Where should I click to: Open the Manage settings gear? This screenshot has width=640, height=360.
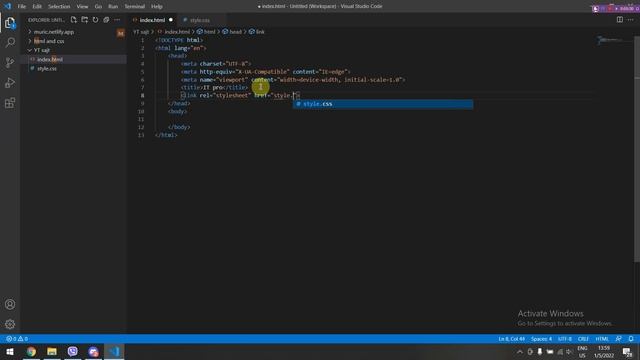pyautogui.click(x=10, y=324)
